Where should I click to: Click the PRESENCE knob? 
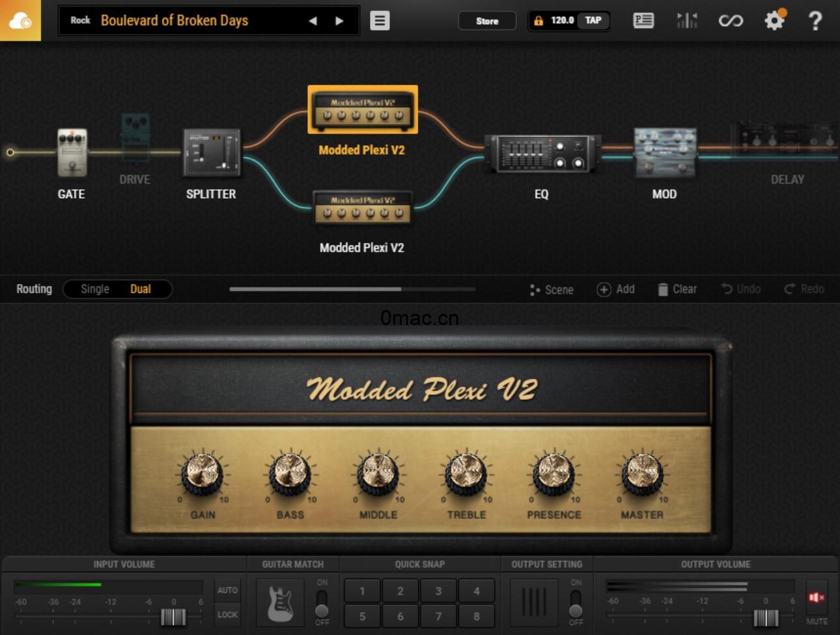[x=554, y=473]
